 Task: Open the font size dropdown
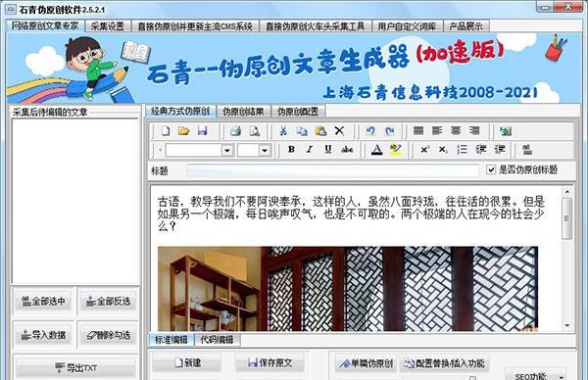[x=265, y=151]
